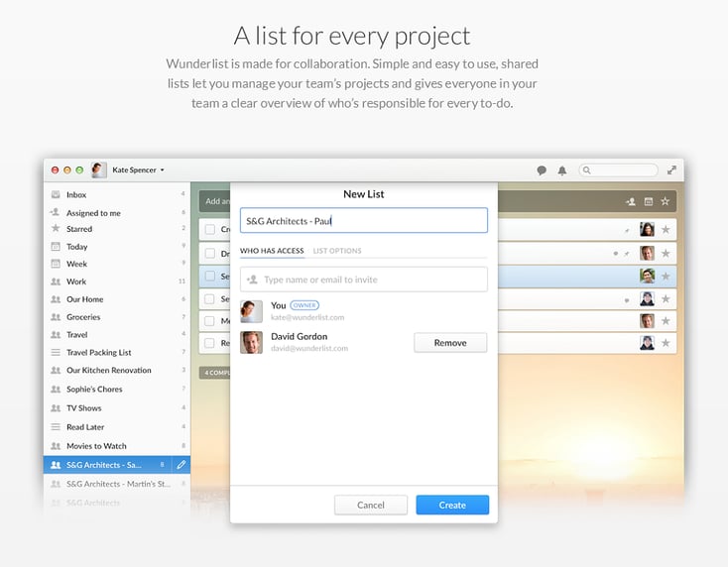Click assignee avatar on highlighted task row

(x=648, y=277)
